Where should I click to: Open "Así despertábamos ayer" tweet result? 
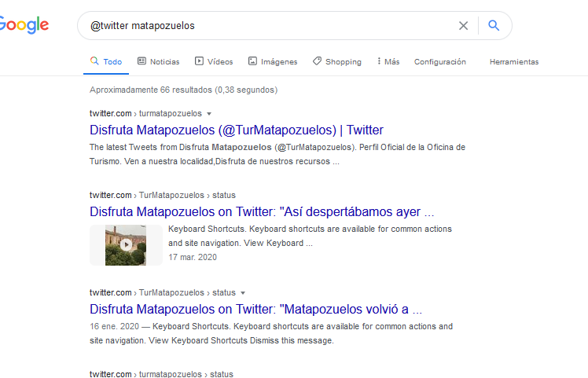pyautogui.click(x=261, y=211)
